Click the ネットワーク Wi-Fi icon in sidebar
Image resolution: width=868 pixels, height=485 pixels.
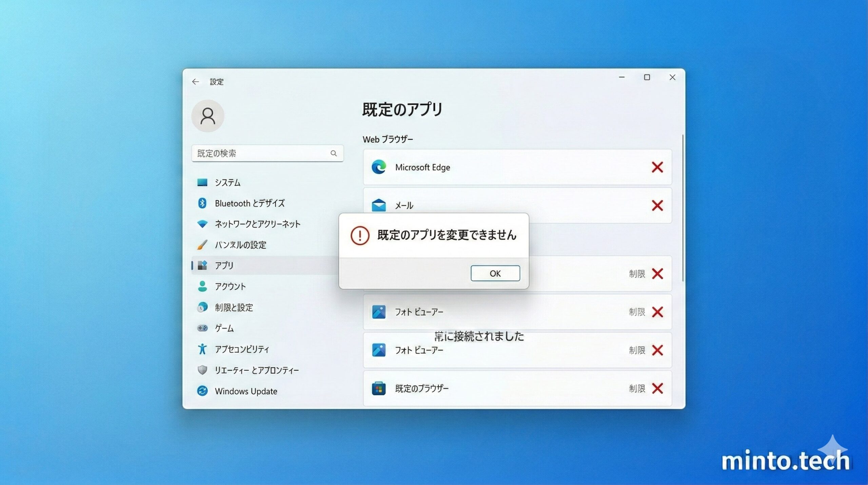[x=202, y=224]
